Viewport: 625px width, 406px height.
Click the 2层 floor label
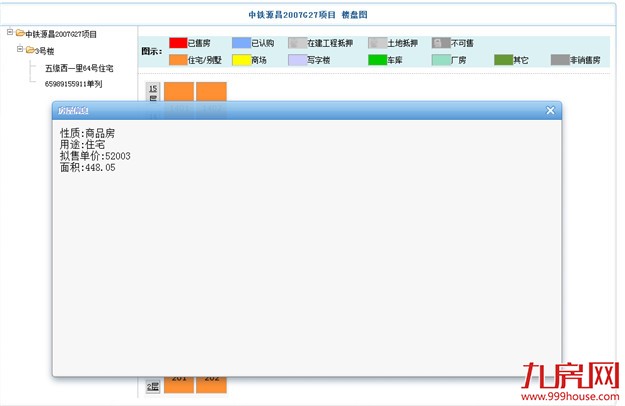pos(153,386)
